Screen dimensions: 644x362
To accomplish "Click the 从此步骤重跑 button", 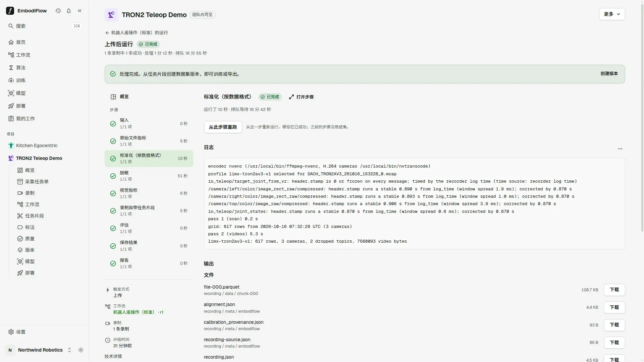I will [x=223, y=127].
